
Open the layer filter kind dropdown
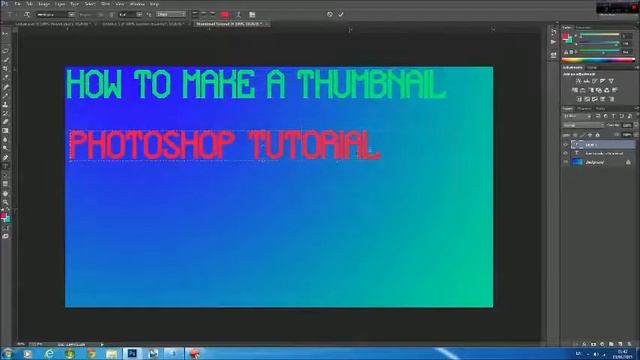pos(577,117)
